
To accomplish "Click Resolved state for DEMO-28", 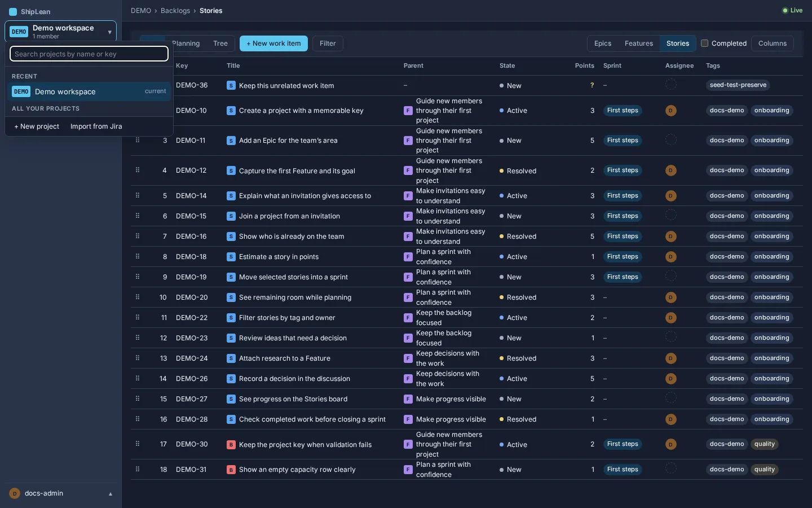I will tap(518, 419).
